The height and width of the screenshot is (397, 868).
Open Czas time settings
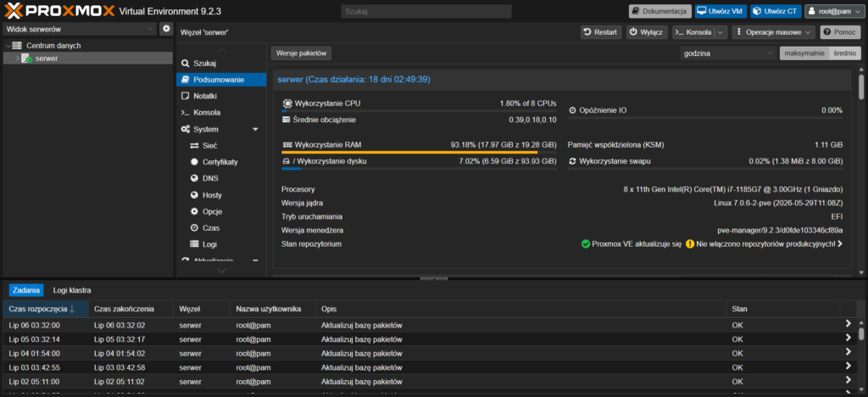click(x=221, y=227)
